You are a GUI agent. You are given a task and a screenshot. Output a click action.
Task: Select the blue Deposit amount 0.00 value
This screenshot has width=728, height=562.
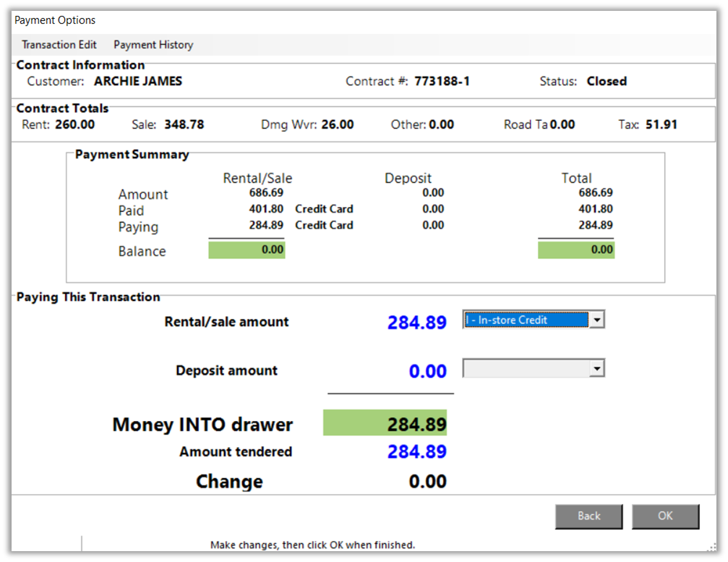click(x=427, y=371)
